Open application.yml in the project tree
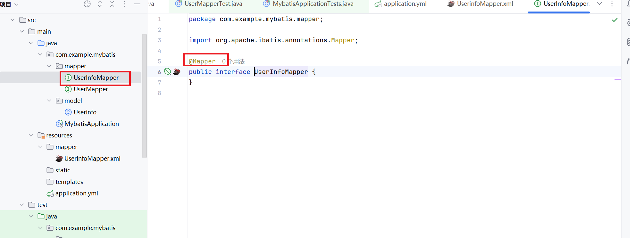This screenshot has height=238, width=644. tap(77, 193)
